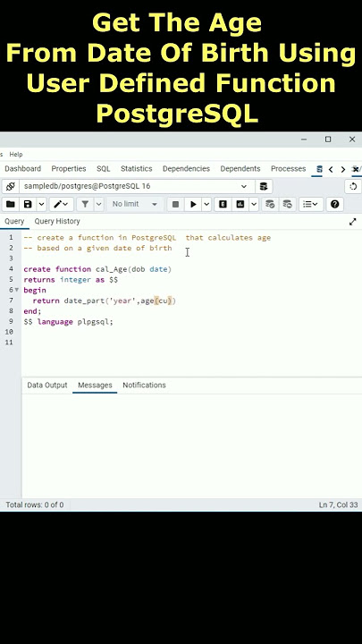Image resolution: width=362 pixels, height=644 pixels.
Task: Open execute options dropdown arrow
Action: click(206, 204)
